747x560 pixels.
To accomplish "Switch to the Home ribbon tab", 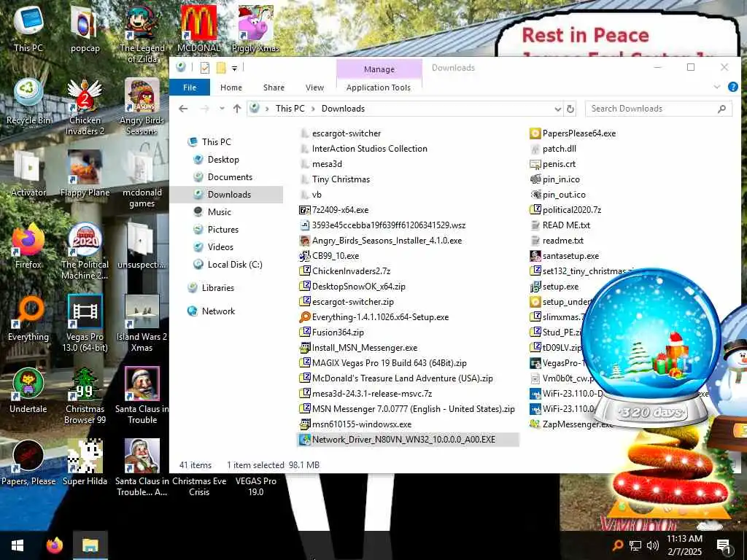I will (x=231, y=87).
